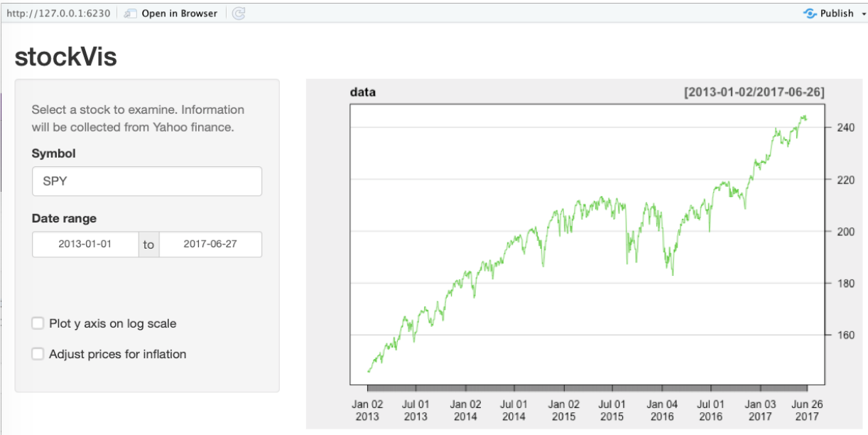The width and height of the screenshot is (868, 435).
Task: Open the start date field 2013-01-01
Action: 85,245
